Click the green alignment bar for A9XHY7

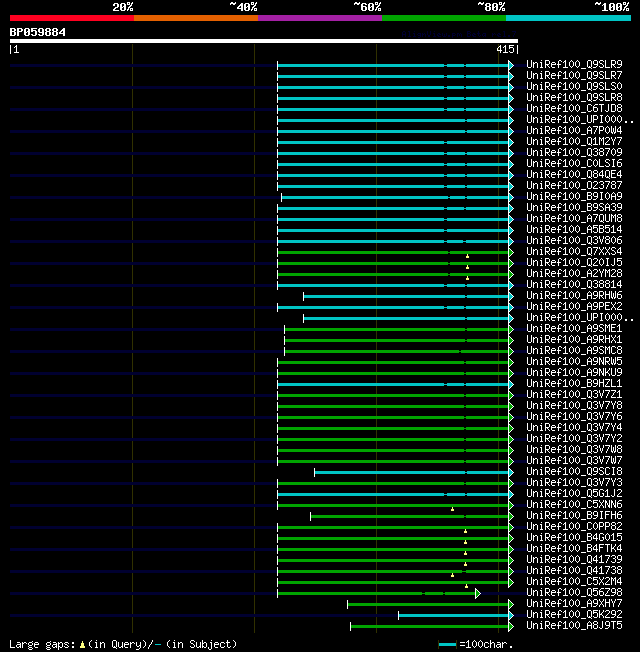pyautogui.click(x=428, y=605)
